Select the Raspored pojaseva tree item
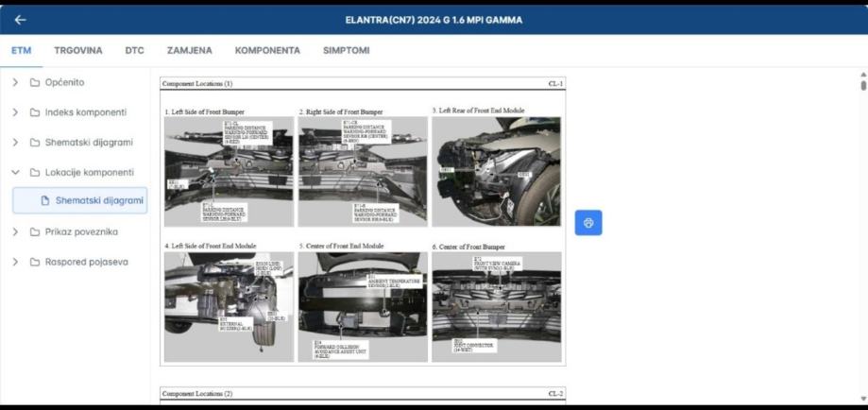This screenshot has height=410, width=868. [x=86, y=262]
